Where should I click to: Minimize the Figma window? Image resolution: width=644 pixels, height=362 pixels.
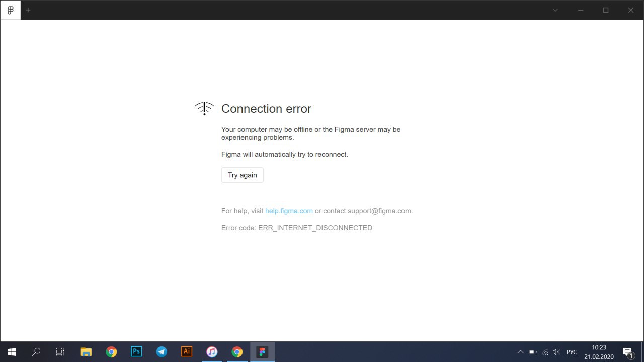tap(581, 10)
